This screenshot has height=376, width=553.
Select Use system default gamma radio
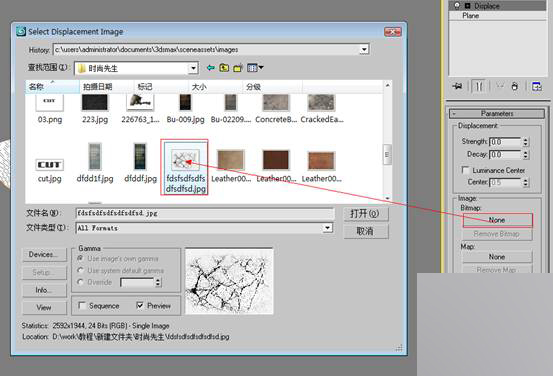(81, 270)
